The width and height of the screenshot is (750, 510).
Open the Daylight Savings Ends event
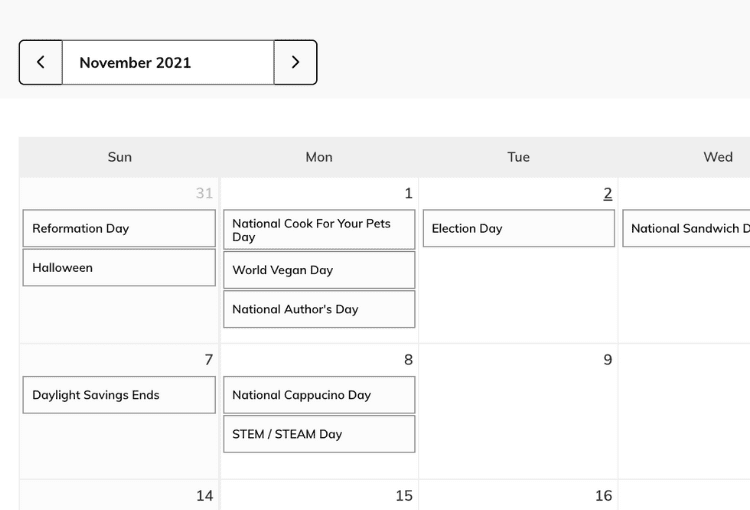119,395
